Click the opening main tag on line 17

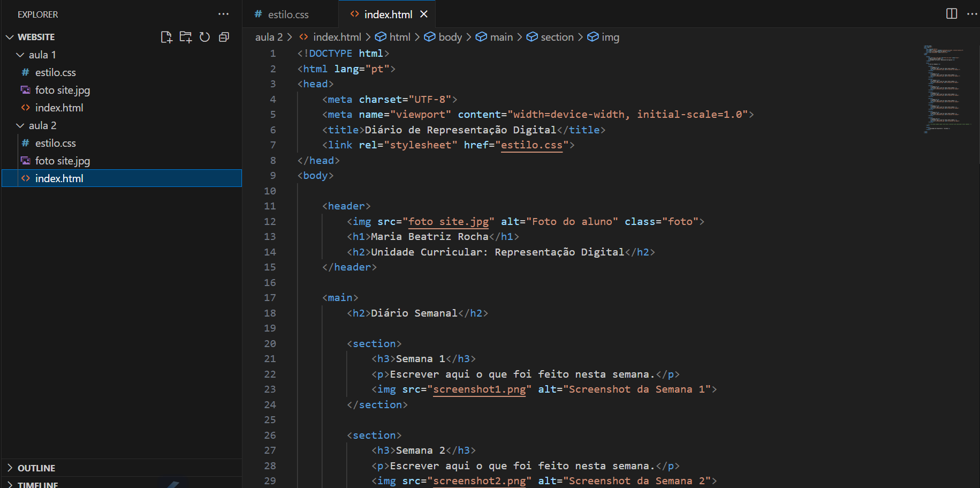tap(340, 298)
